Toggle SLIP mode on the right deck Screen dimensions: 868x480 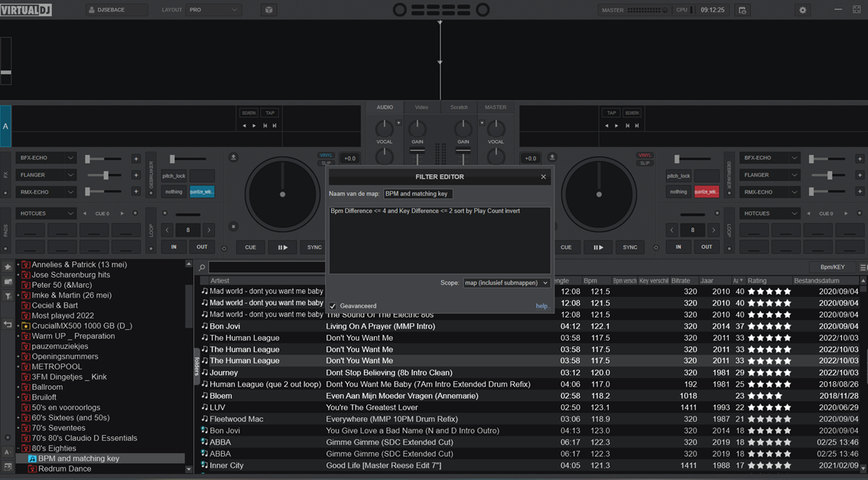[x=645, y=163]
